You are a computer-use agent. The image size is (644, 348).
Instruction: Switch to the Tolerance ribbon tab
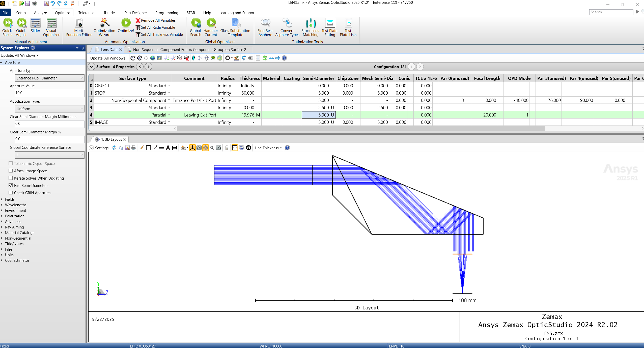pyautogui.click(x=86, y=13)
